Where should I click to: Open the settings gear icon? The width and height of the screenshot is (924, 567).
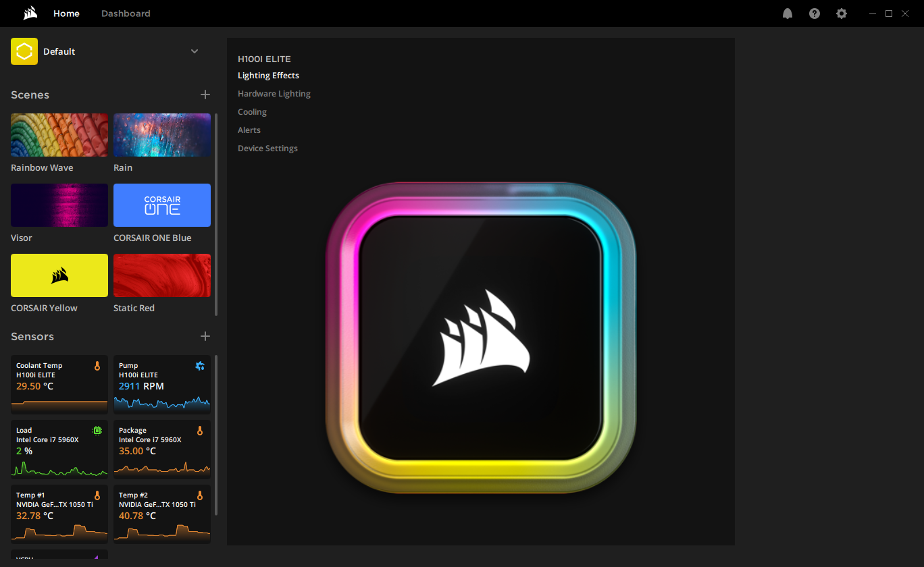click(x=842, y=13)
